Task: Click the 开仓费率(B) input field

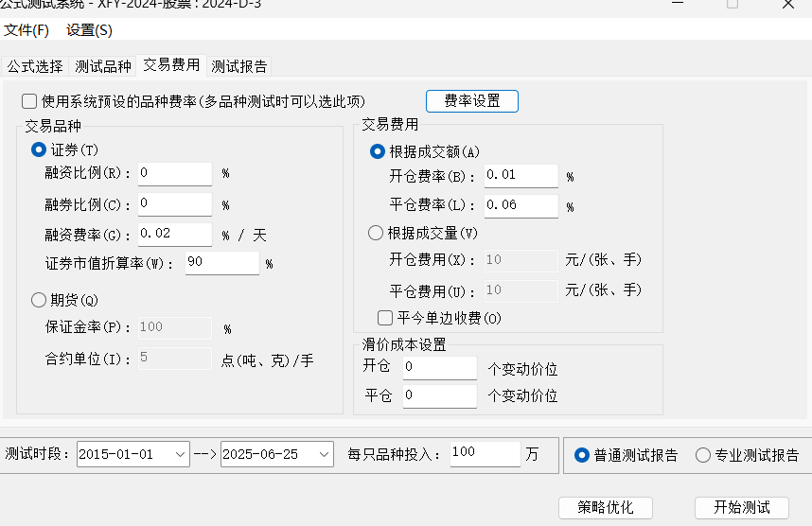Action: [521, 176]
